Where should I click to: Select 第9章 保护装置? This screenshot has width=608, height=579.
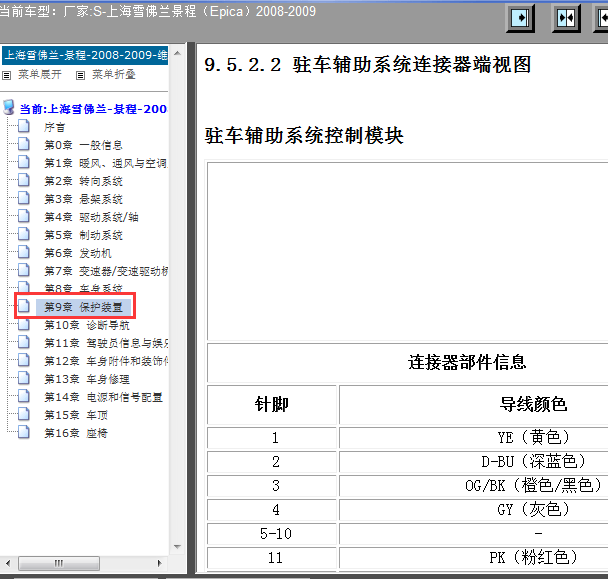click(83, 307)
